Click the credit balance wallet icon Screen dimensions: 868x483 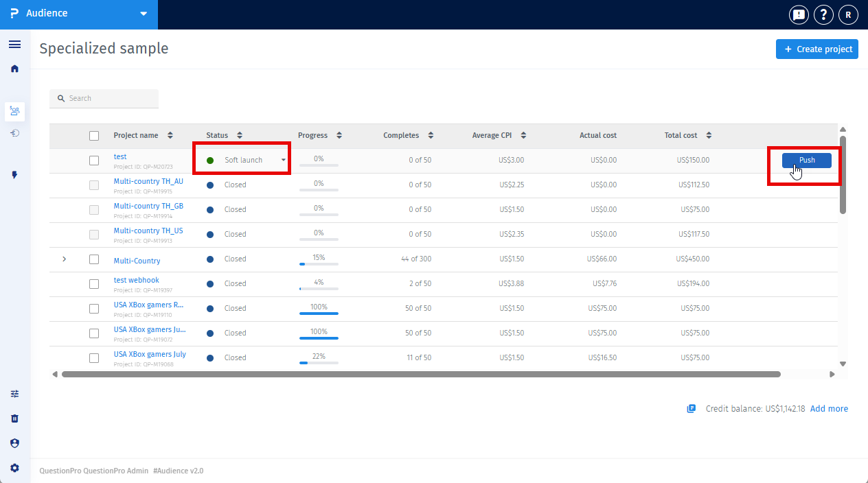coord(692,409)
